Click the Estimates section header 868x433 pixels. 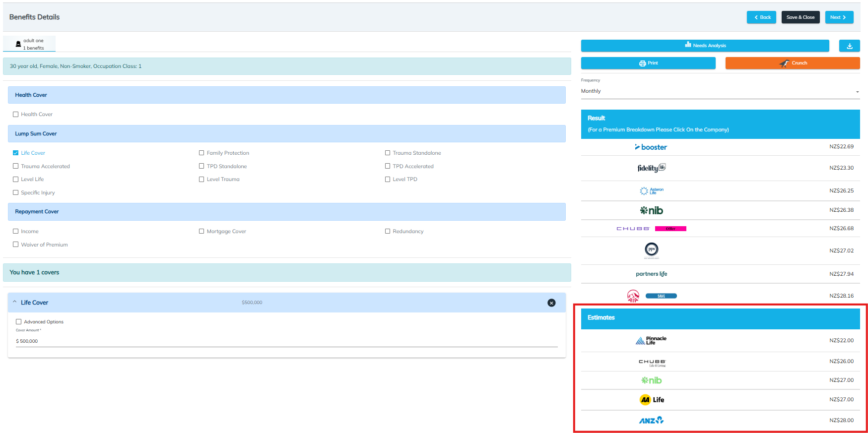pos(720,318)
